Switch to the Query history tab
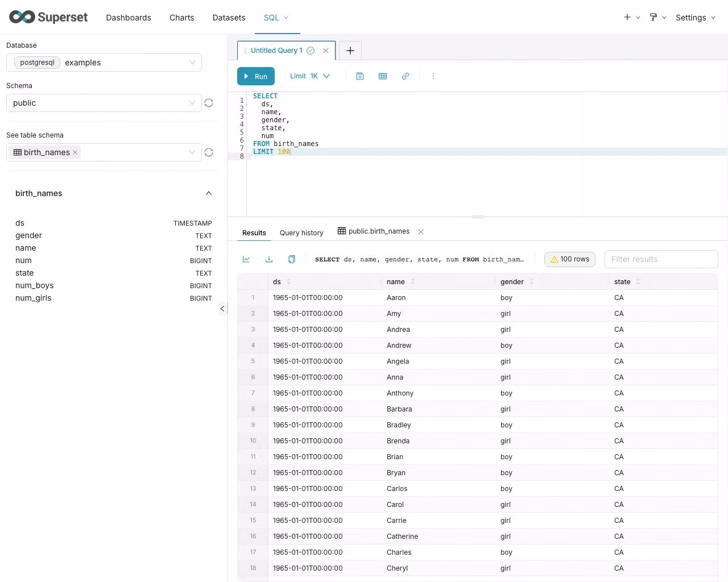Image resolution: width=728 pixels, height=582 pixels. 301,232
